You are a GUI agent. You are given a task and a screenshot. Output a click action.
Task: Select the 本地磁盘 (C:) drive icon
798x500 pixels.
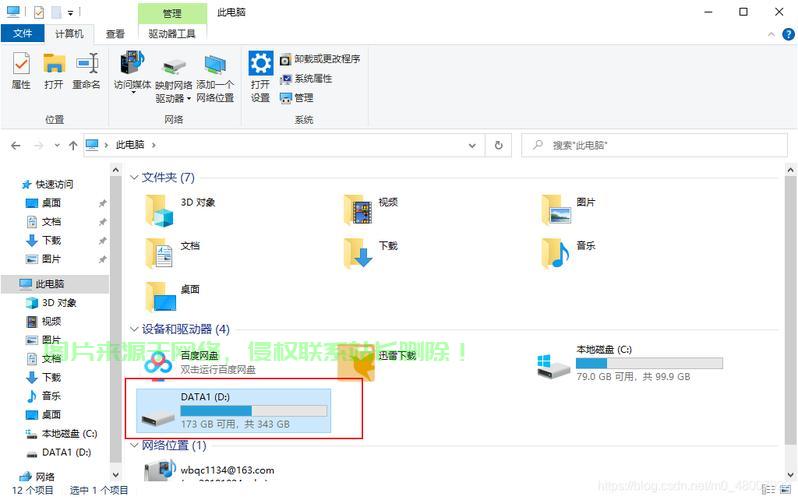(x=554, y=367)
